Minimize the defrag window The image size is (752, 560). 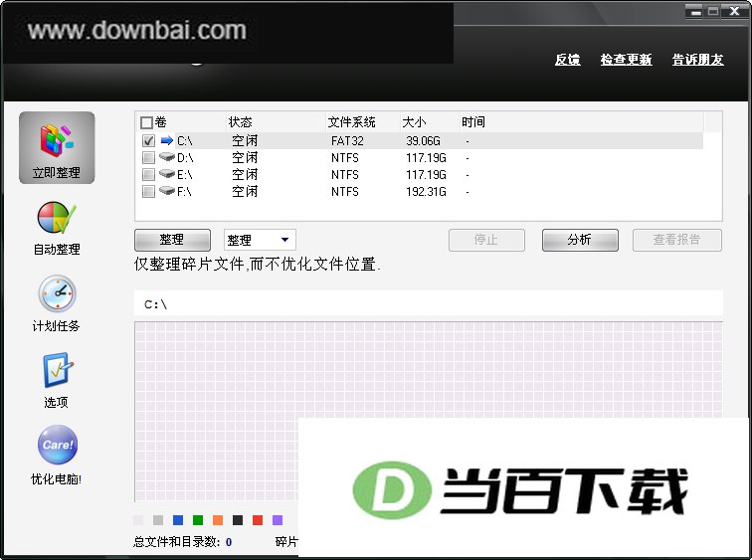696,12
